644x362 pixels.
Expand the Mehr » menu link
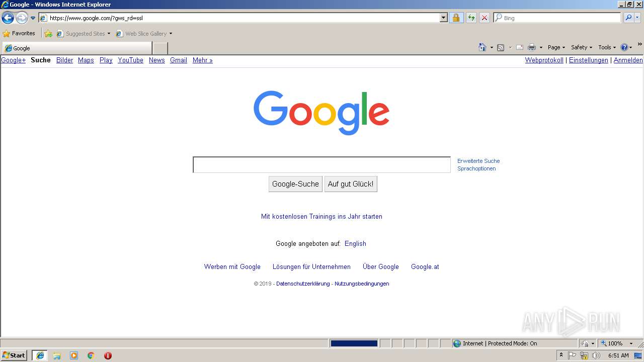coord(202,60)
